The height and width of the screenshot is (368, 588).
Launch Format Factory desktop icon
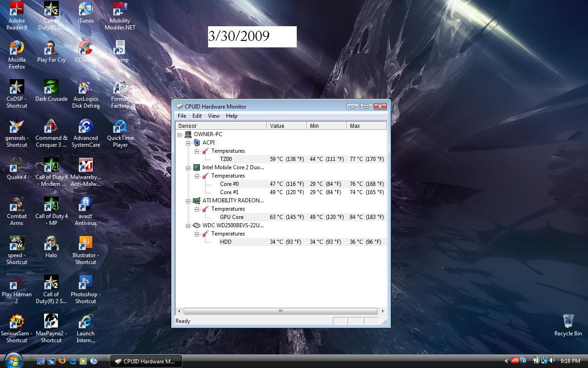click(120, 94)
